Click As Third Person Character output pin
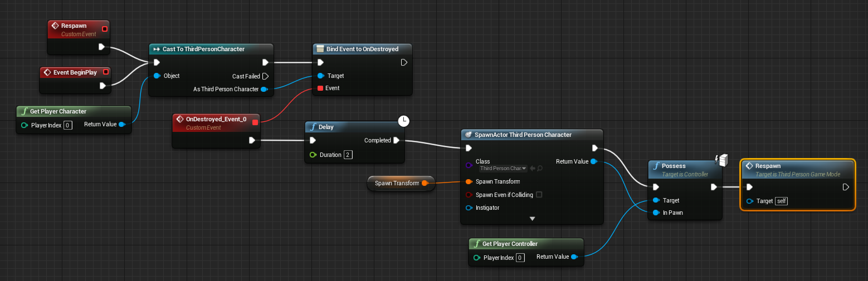Image resolution: width=868 pixels, height=281 pixels. (264, 89)
